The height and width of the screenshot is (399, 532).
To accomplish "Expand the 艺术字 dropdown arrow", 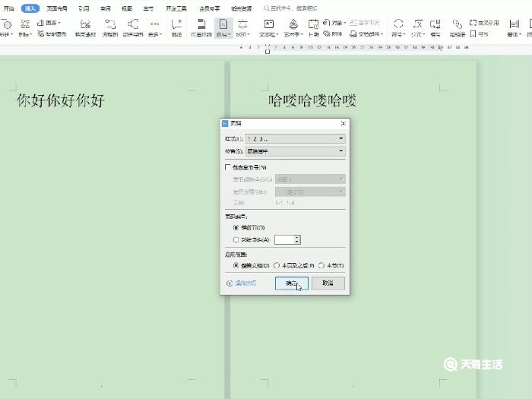I will point(302,34).
